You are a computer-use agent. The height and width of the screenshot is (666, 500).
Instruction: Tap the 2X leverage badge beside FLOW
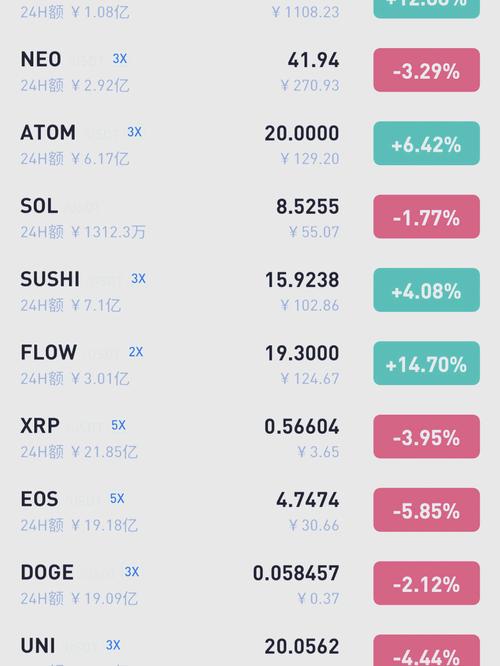136,352
